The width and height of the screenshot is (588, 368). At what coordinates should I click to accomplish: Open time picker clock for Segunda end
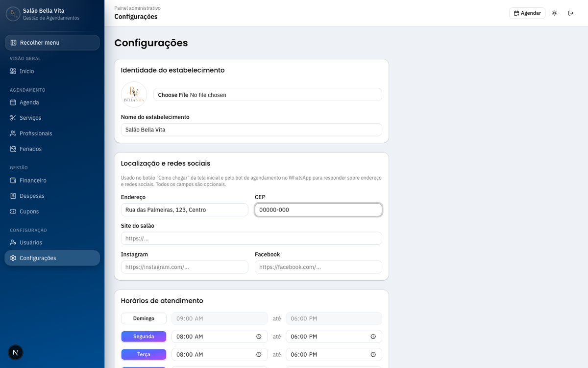tap(373, 337)
